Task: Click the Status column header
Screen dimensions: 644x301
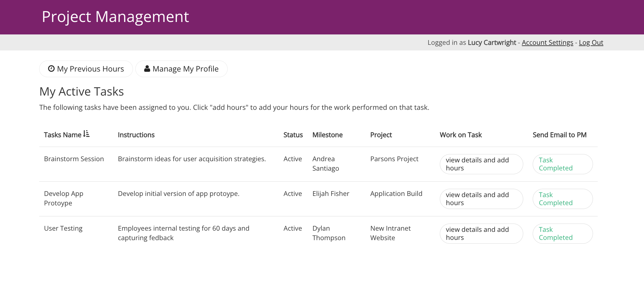Action: [x=293, y=135]
